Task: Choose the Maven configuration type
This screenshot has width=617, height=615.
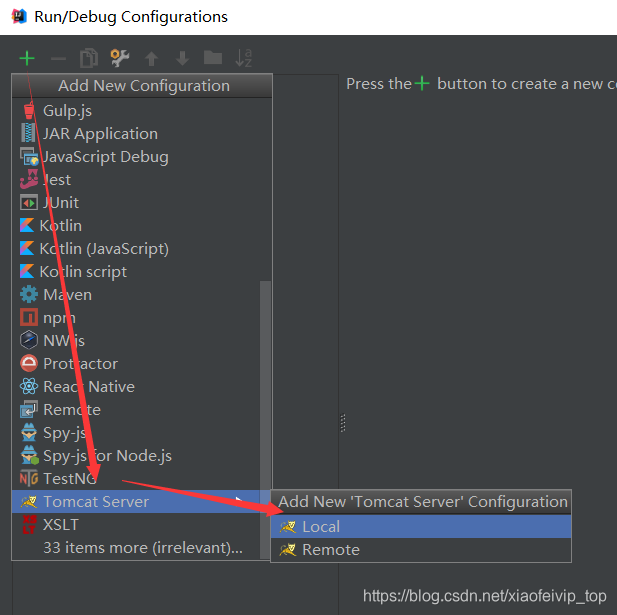Action: pos(136,295)
